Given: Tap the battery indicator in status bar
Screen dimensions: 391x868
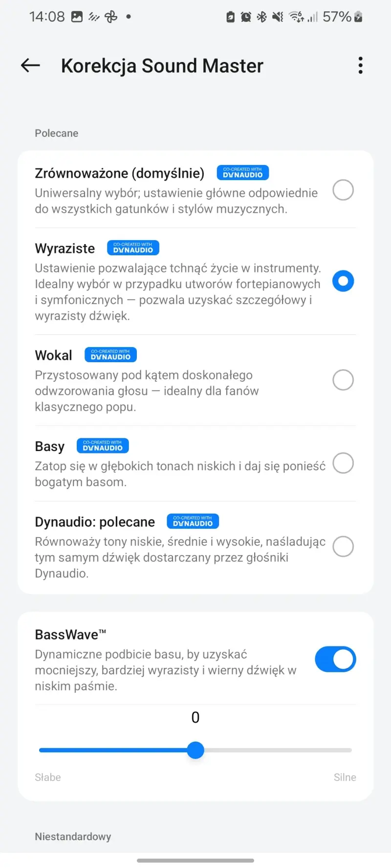Looking at the screenshot, I should (358, 17).
